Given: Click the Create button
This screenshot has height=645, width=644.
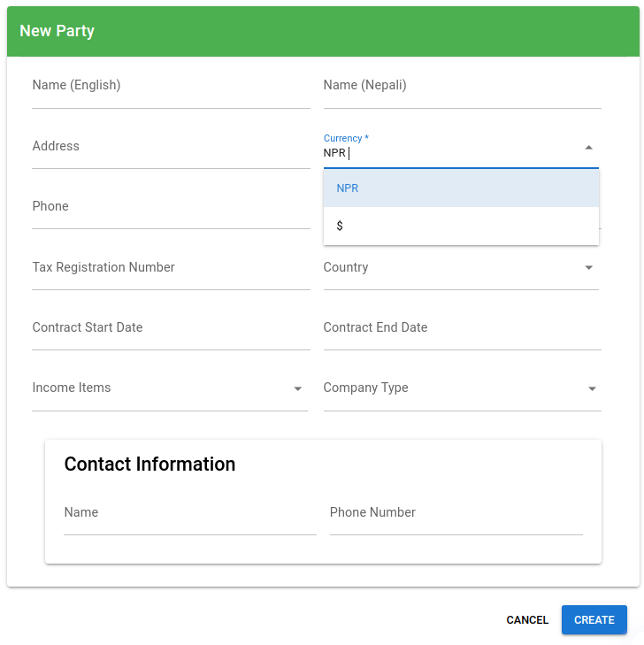Looking at the screenshot, I should pos(594,620).
